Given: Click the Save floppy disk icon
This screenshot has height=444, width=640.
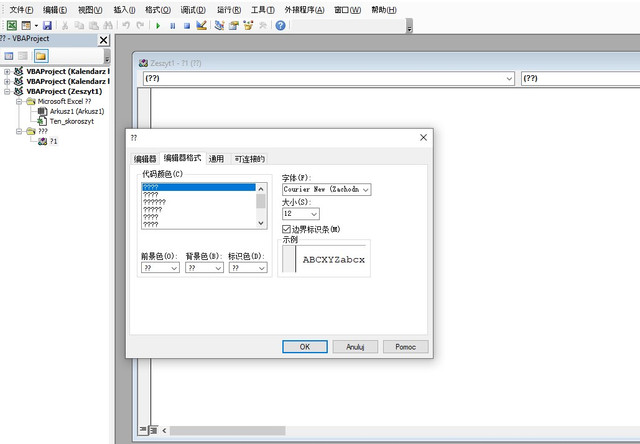Looking at the screenshot, I should click(x=47, y=25).
